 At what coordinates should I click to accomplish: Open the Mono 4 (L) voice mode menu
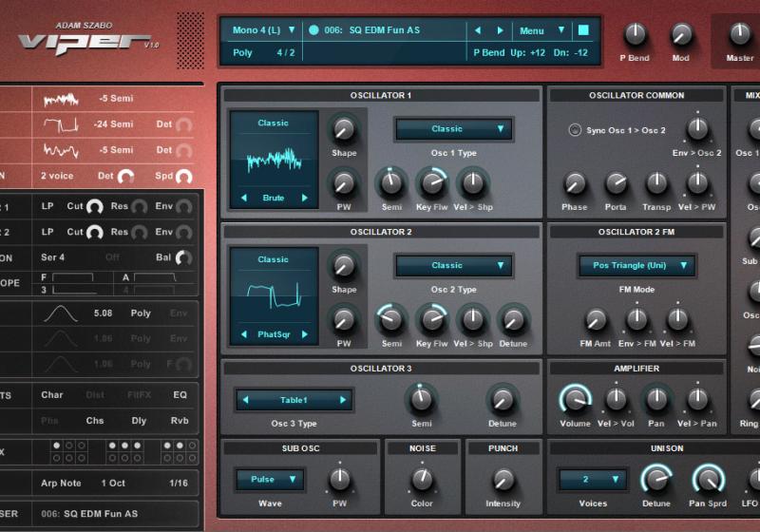point(263,30)
